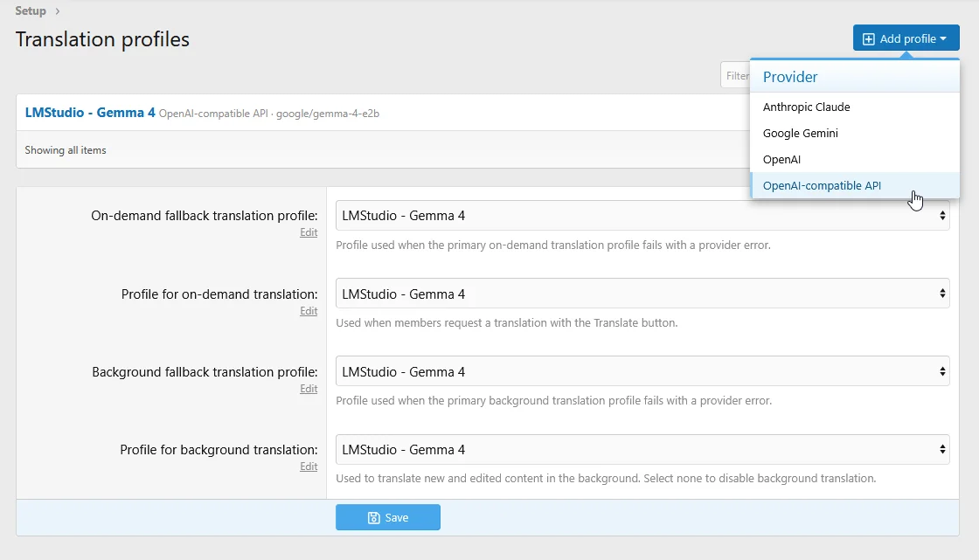Open the LMStudio - Gemma 4 profile
Viewport: 979px width, 560px height.
(x=90, y=113)
